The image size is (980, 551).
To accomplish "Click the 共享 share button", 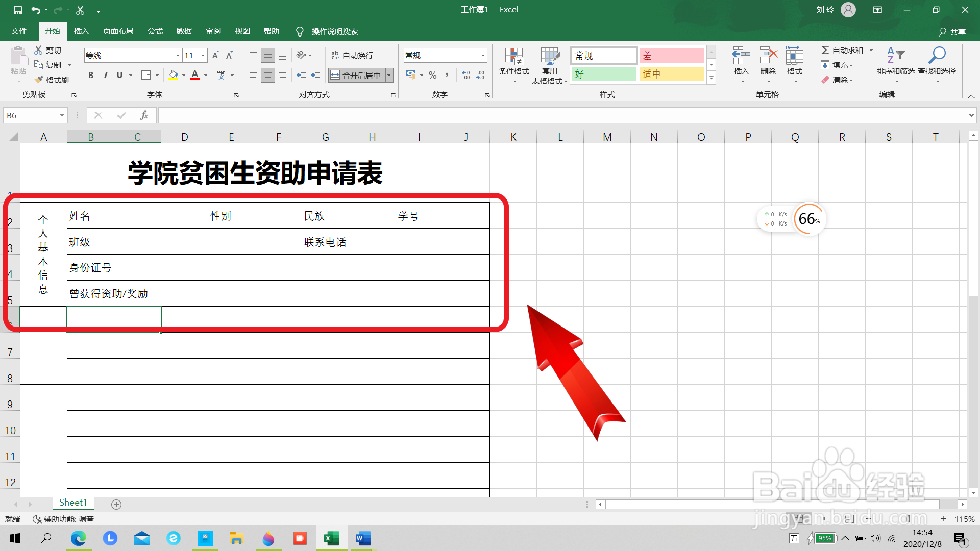I will pos(952,32).
